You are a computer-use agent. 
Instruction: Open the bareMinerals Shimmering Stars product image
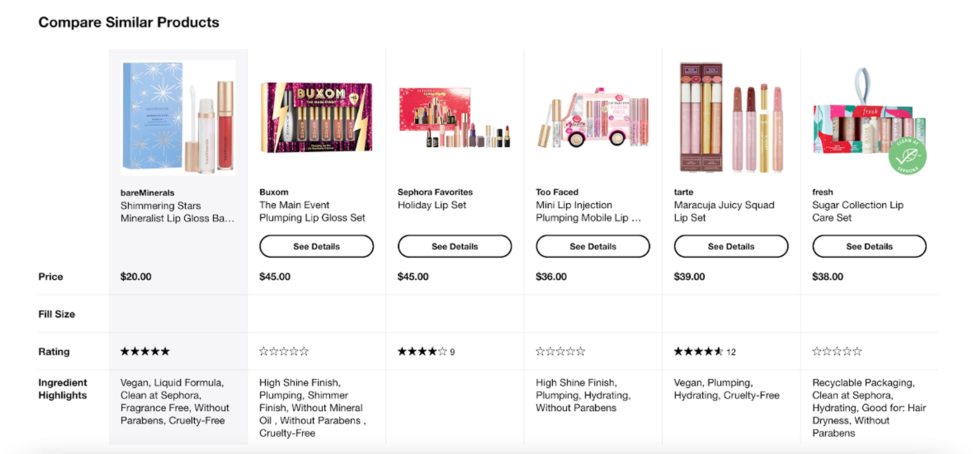(x=177, y=118)
